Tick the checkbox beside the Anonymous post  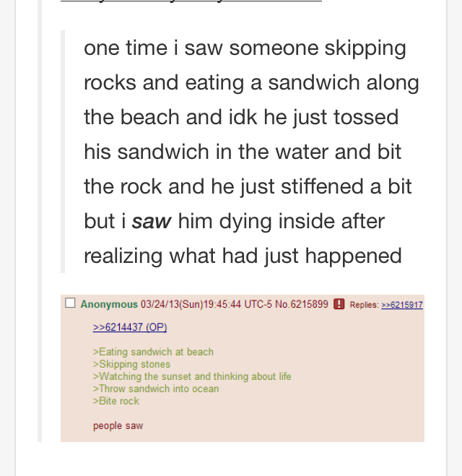(x=70, y=303)
